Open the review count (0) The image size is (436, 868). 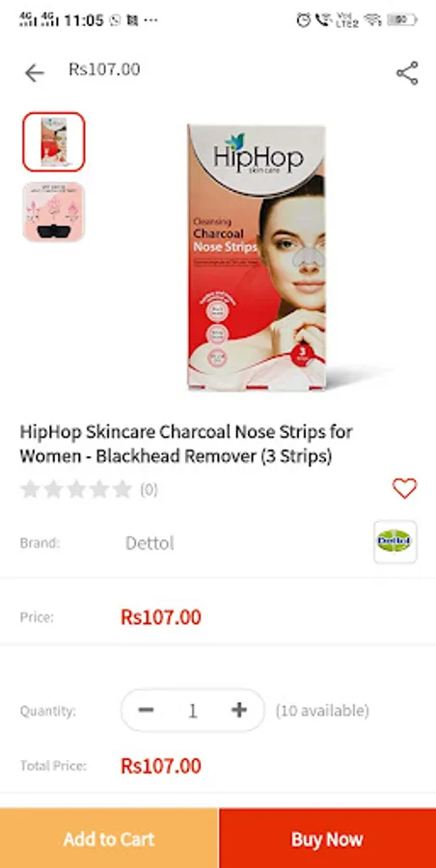149,490
